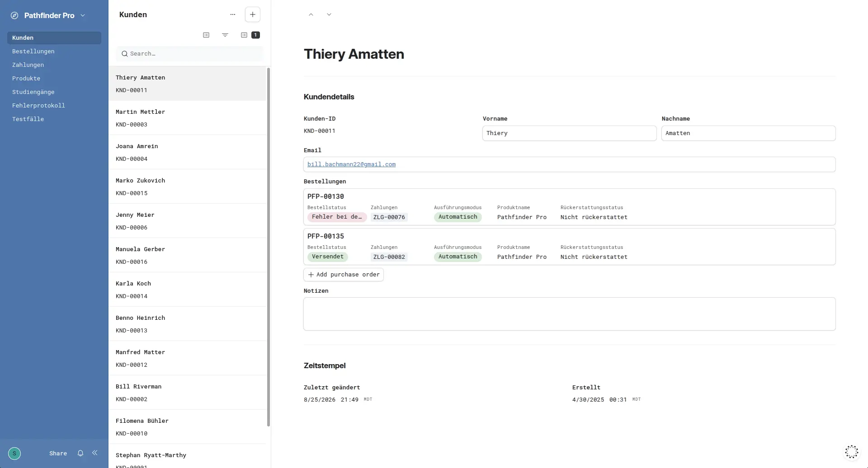The height and width of the screenshot is (468, 868).
Task: Select customer Joana Amrein
Action: click(x=187, y=152)
